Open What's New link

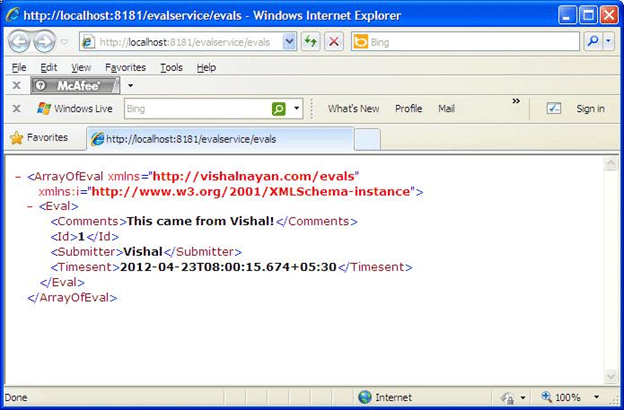coord(353,109)
